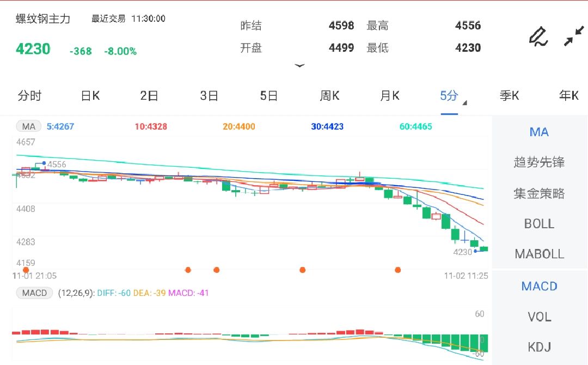Tap the 20:4400 moving average value
The height and width of the screenshot is (365, 588).
239,127
